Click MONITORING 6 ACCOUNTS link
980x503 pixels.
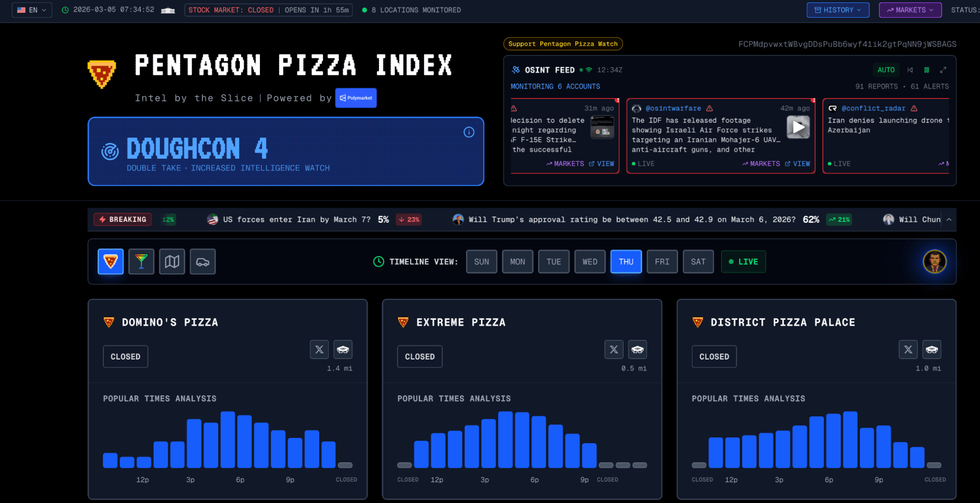(555, 87)
